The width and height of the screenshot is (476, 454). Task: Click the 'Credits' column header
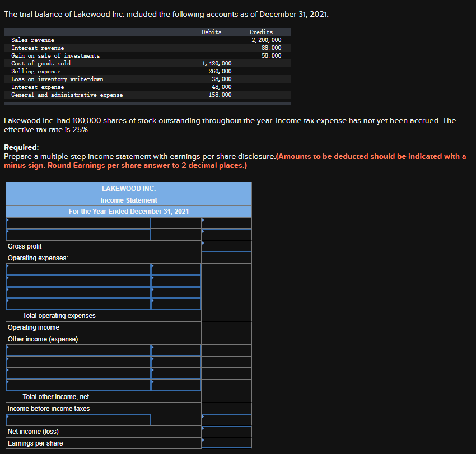[261, 32]
